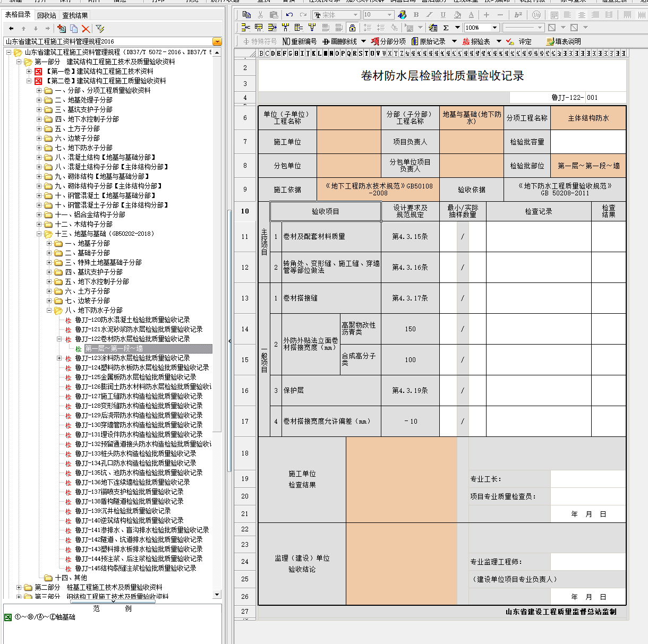Select 鲁JJ-129后浇带防水构造检验批 in tree

tap(139, 415)
